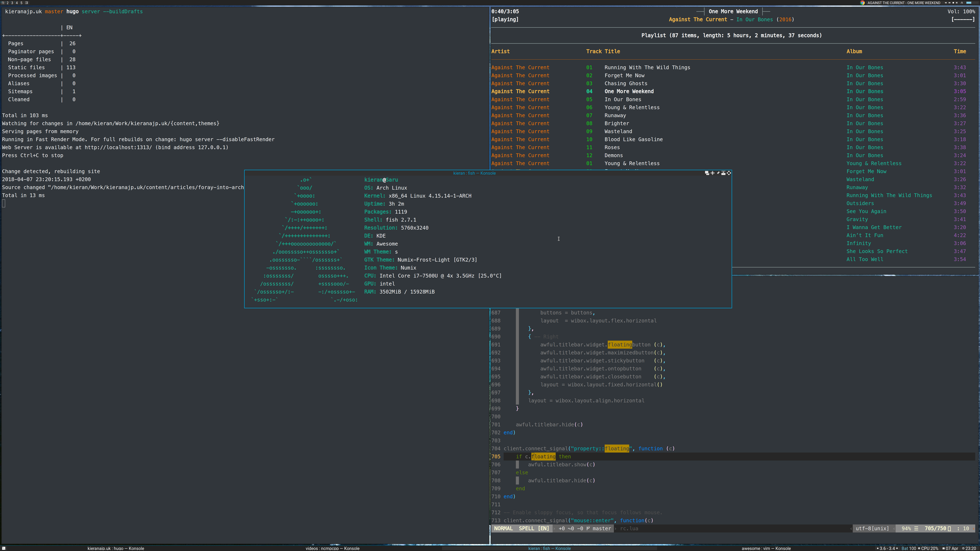This screenshot has height=551, width=980.
Task: Click the previous track rewind icon
Action: [946, 3]
